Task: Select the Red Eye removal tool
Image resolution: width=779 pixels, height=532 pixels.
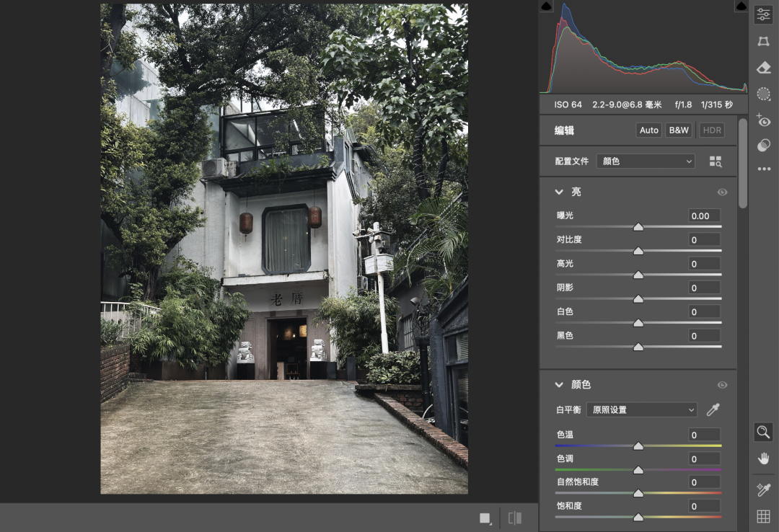Action: pos(764,120)
